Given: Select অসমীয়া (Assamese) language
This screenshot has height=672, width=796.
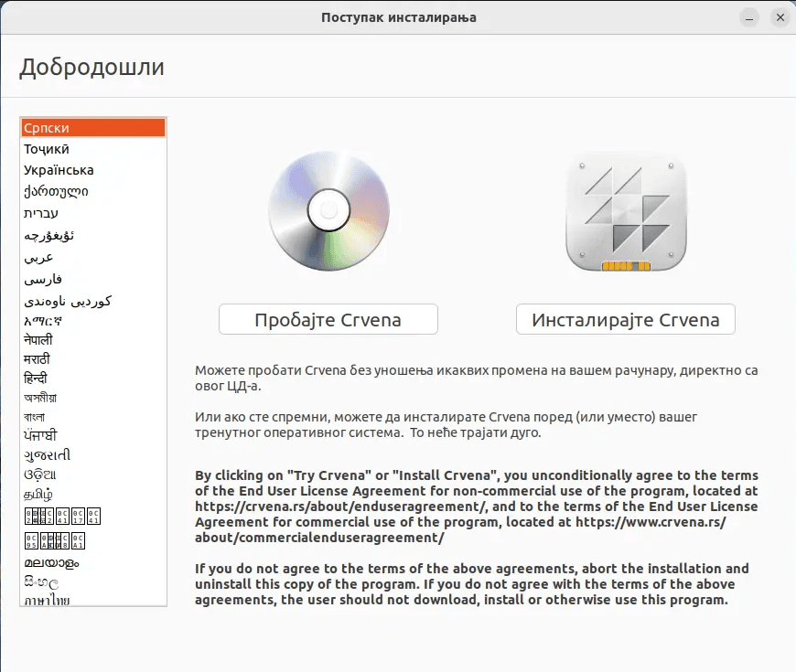Looking at the screenshot, I should [93, 398].
